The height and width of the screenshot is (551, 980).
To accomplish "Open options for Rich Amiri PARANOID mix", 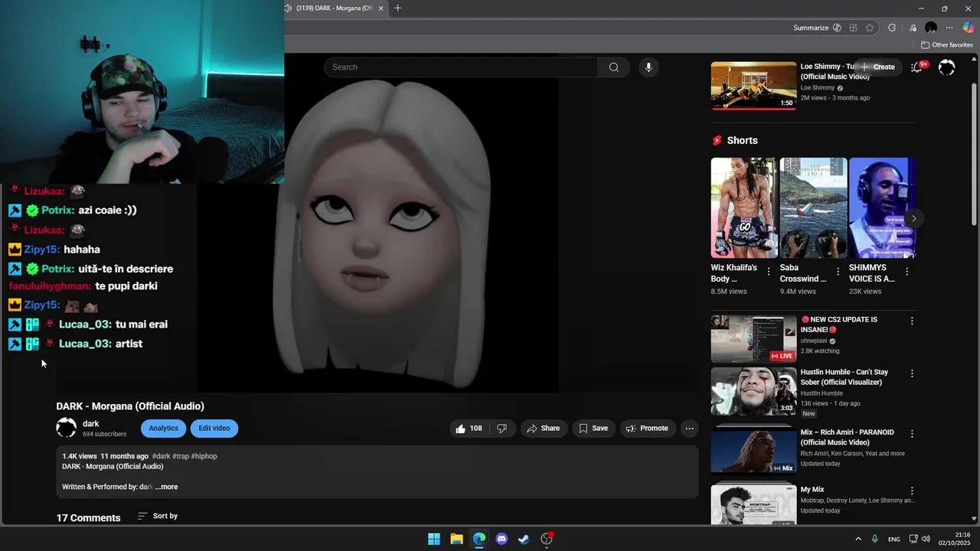I will [x=912, y=434].
